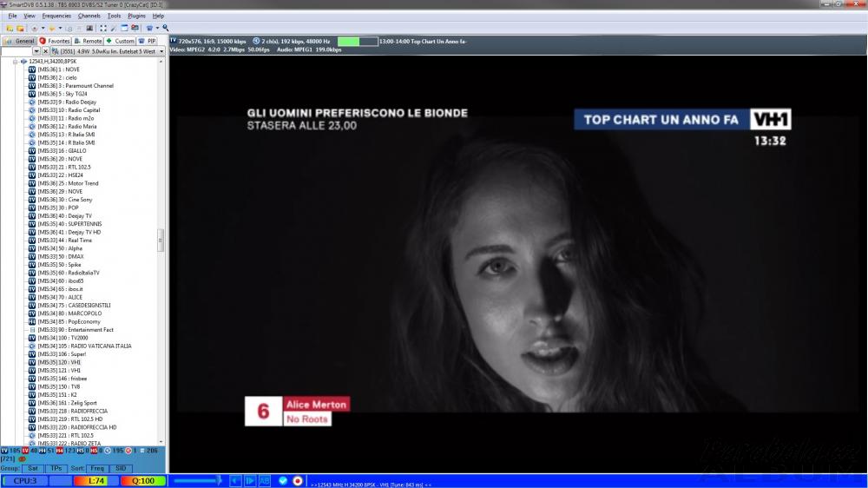Viewport: 868px width, 488px height.
Task: Toggle sort by Freq button
Action: pos(97,469)
